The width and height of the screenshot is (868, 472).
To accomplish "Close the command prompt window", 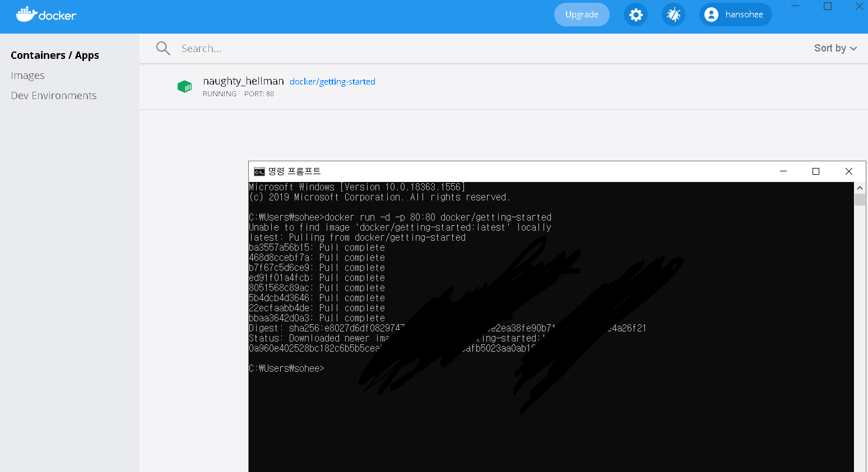I will (849, 171).
